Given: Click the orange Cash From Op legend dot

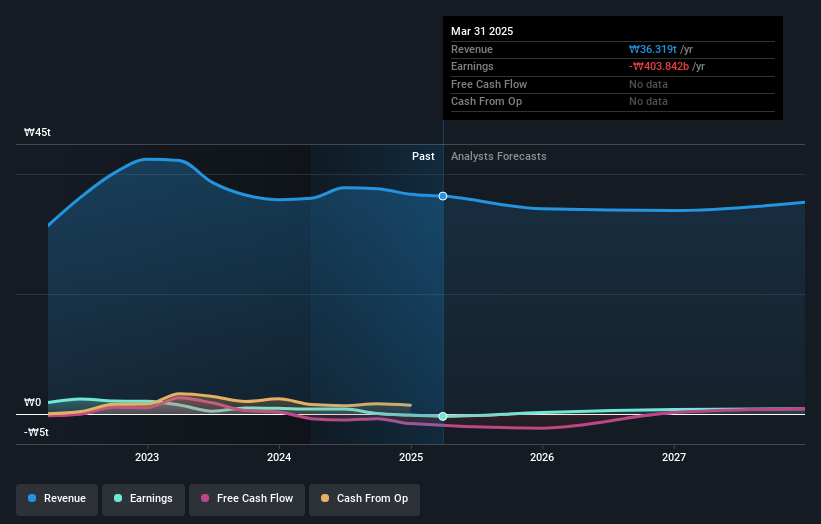Looking at the screenshot, I should (x=325, y=498).
